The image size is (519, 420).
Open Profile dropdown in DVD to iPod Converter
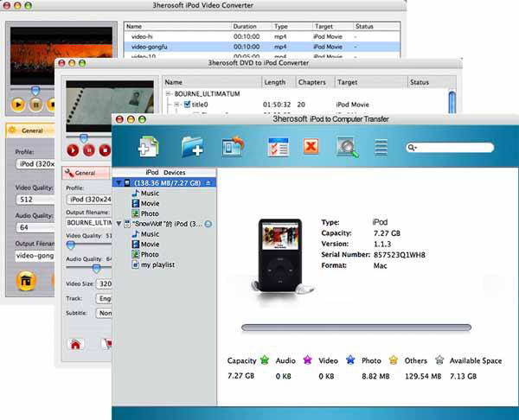point(89,200)
